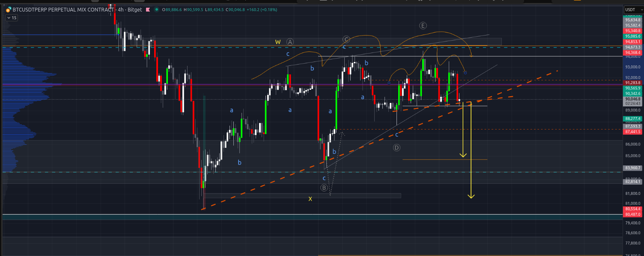The image size is (644, 256).
Task: Click the pink flag icon beside Bitget
Action: tap(149, 9)
